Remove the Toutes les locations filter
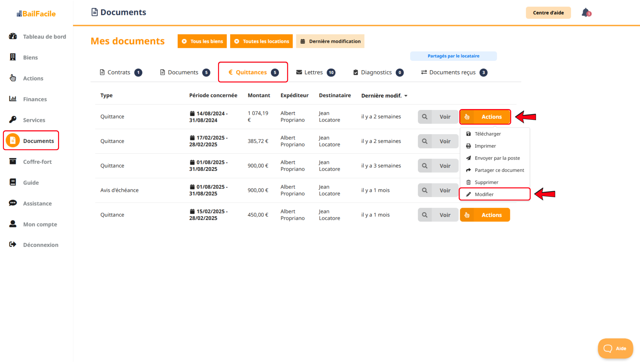The image size is (640, 364). [x=237, y=41]
